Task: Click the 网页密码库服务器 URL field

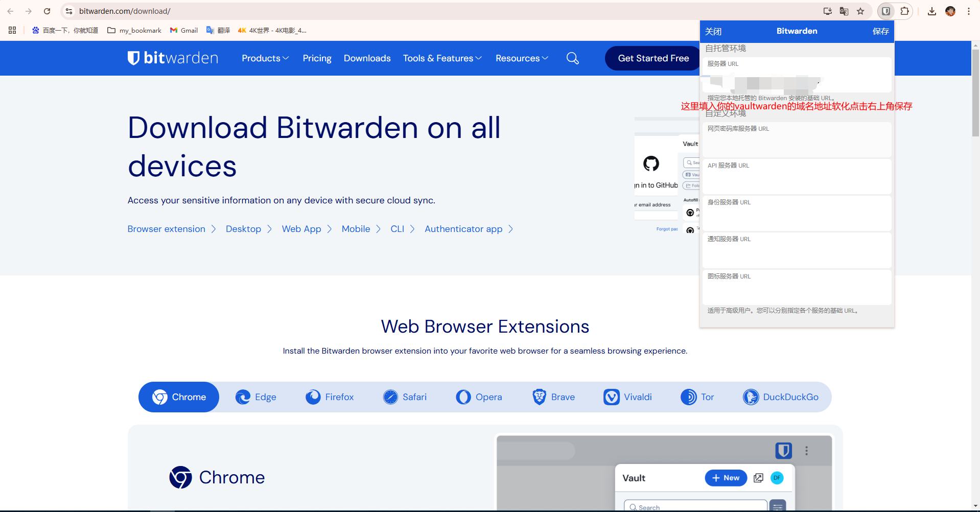Action: click(x=797, y=139)
